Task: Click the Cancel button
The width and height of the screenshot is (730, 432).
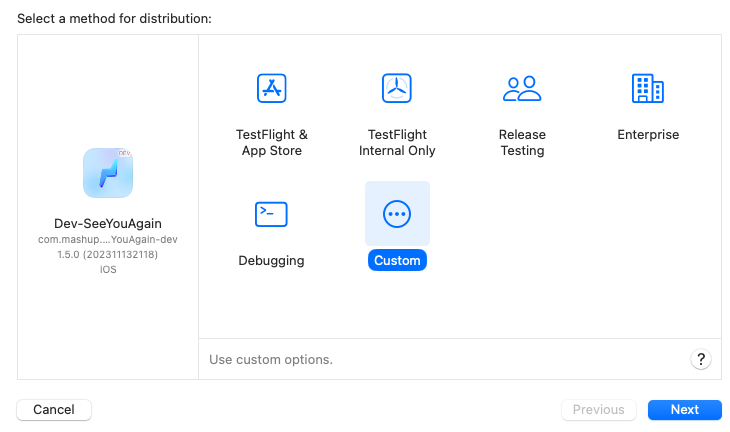Action: pos(54,410)
